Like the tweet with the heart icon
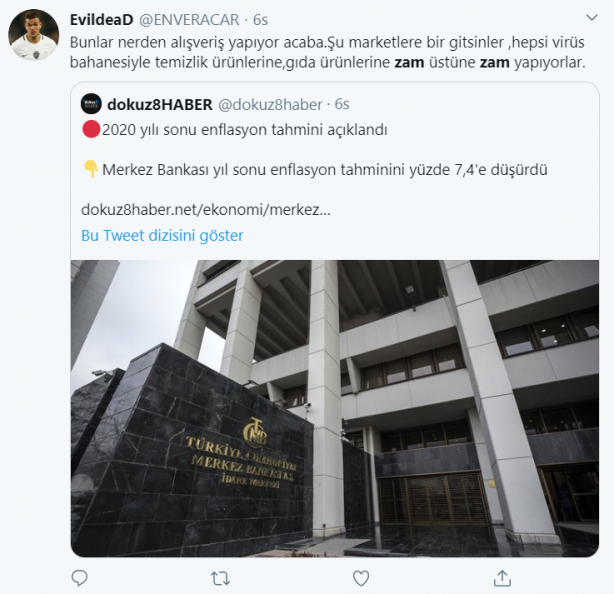The width and height of the screenshot is (614, 594). [361, 578]
